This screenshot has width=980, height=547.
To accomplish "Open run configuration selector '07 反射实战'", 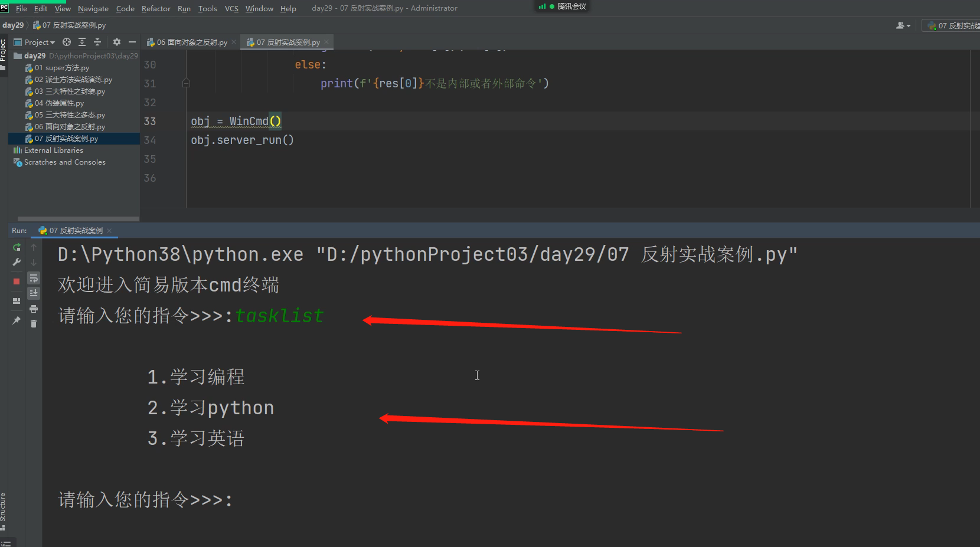I will coord(952,25).
